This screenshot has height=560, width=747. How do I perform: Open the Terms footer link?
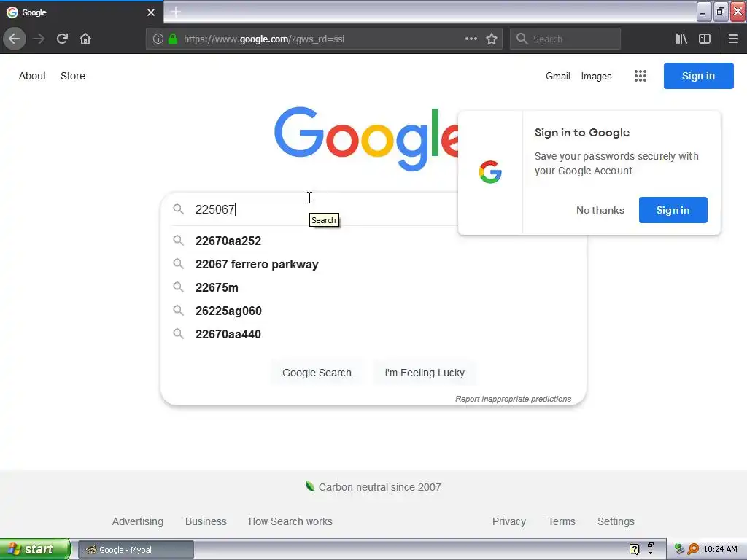coord(562,521)
